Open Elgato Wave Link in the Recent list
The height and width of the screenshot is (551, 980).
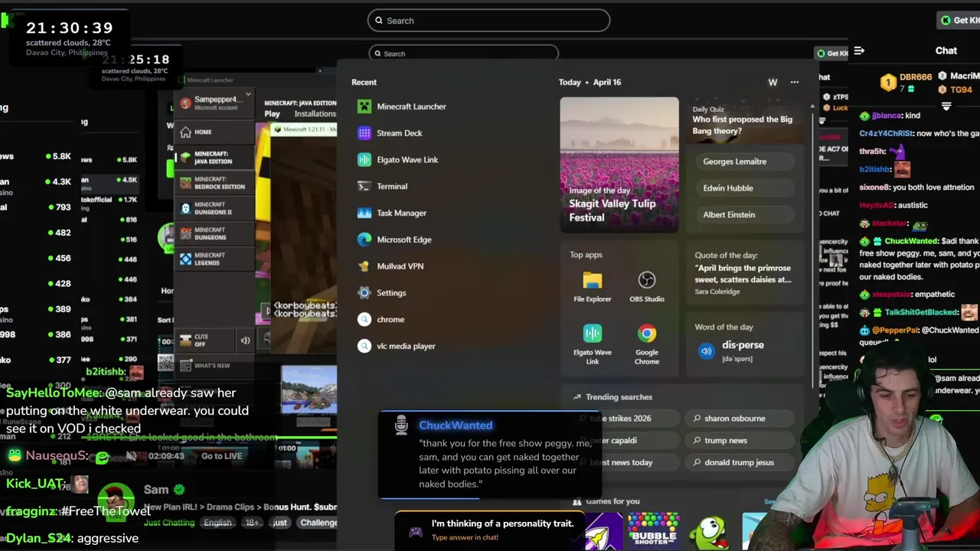pos(398,160)
